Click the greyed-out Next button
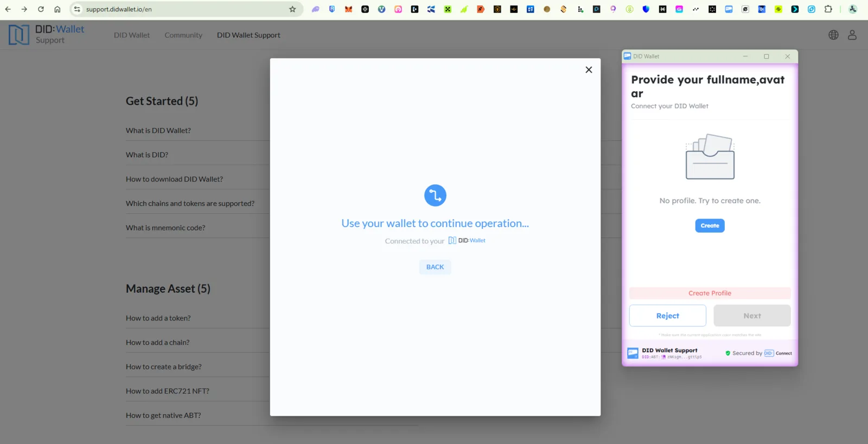This screenshot has height=444, width=868. click(x=752, y=316)
